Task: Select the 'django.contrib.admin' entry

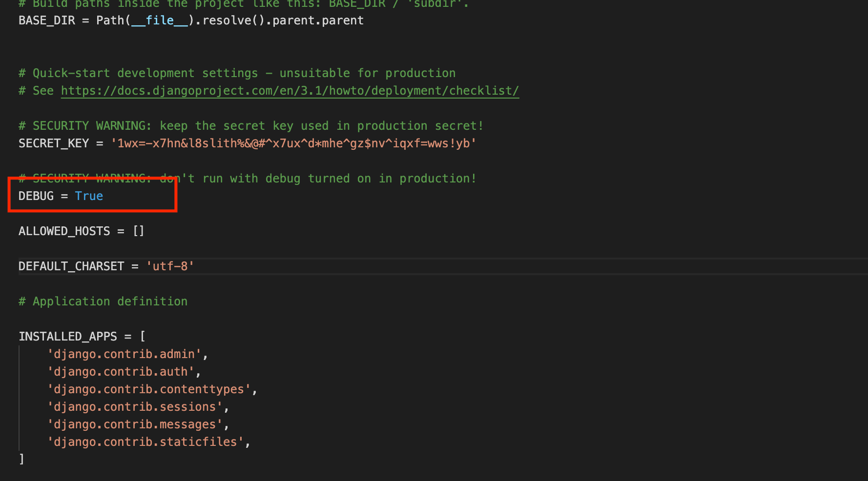Action: pyautogui.click(x=124, y=354)
